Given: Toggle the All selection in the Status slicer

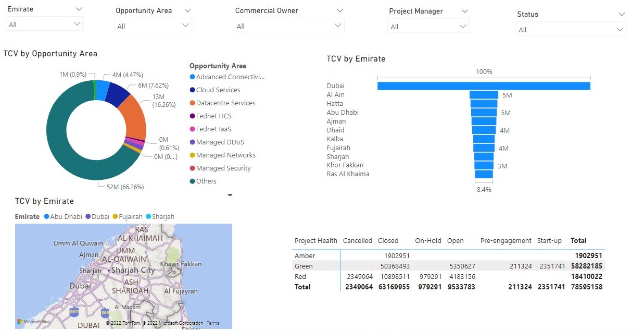Looking at the screenshot, I should click(571, 30).
